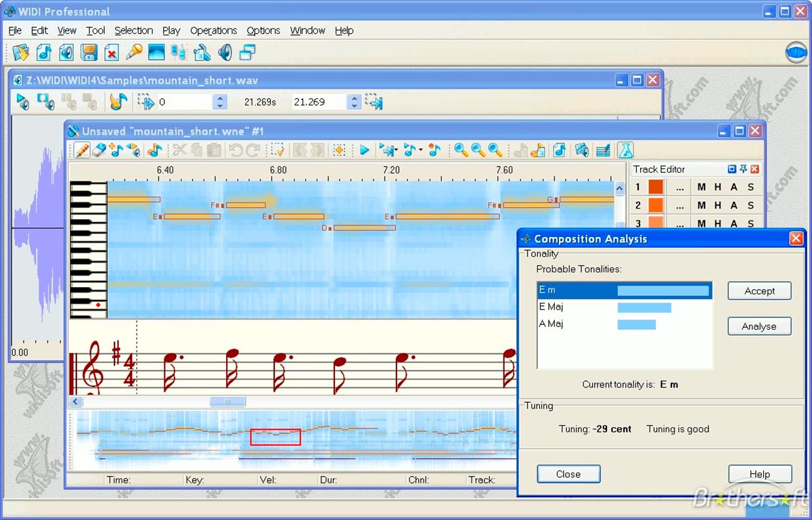The width and height of the screenshot is (812, 520).
Task: Click the zoom in magnifier icon
Action: click(x=461, y=150)
